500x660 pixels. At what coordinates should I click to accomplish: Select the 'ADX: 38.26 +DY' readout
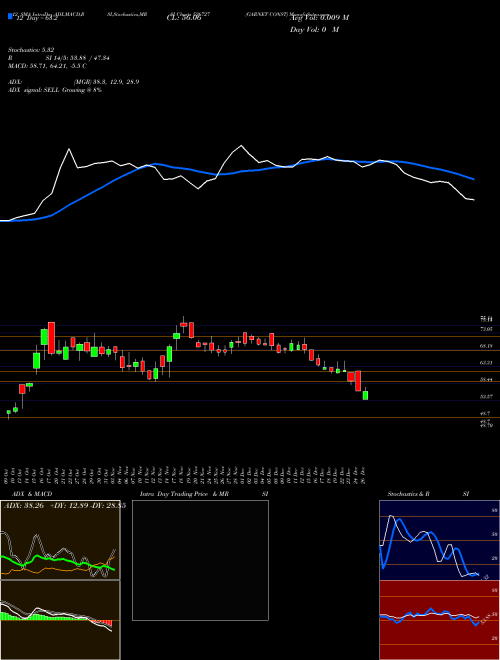click(64, 505)
